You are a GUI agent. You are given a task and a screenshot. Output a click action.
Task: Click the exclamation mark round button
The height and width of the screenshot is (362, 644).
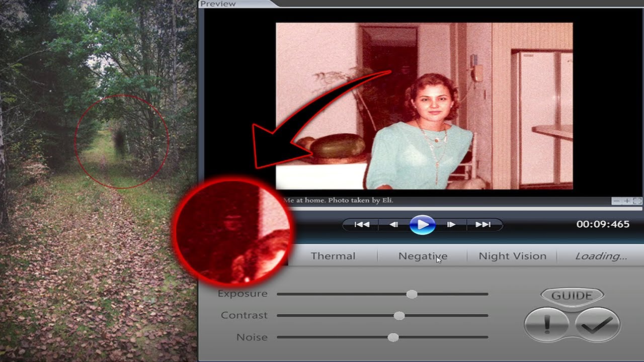point(547,325)
